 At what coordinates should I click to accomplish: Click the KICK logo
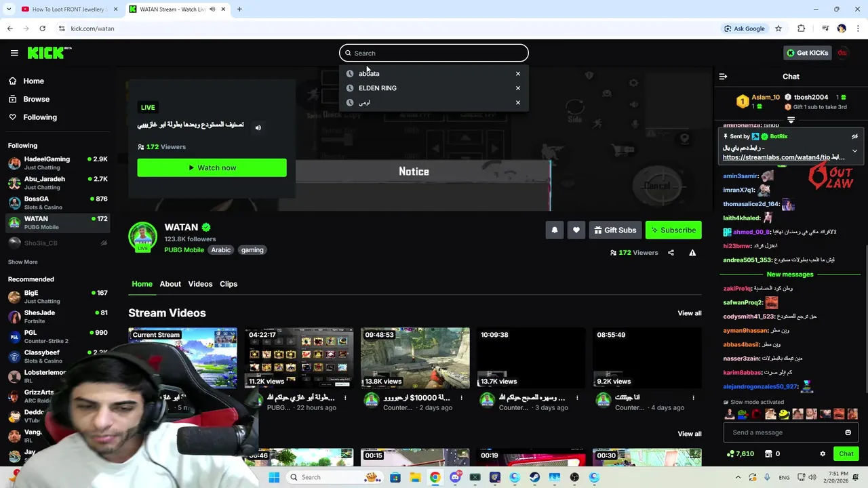[x=50, y=53]
